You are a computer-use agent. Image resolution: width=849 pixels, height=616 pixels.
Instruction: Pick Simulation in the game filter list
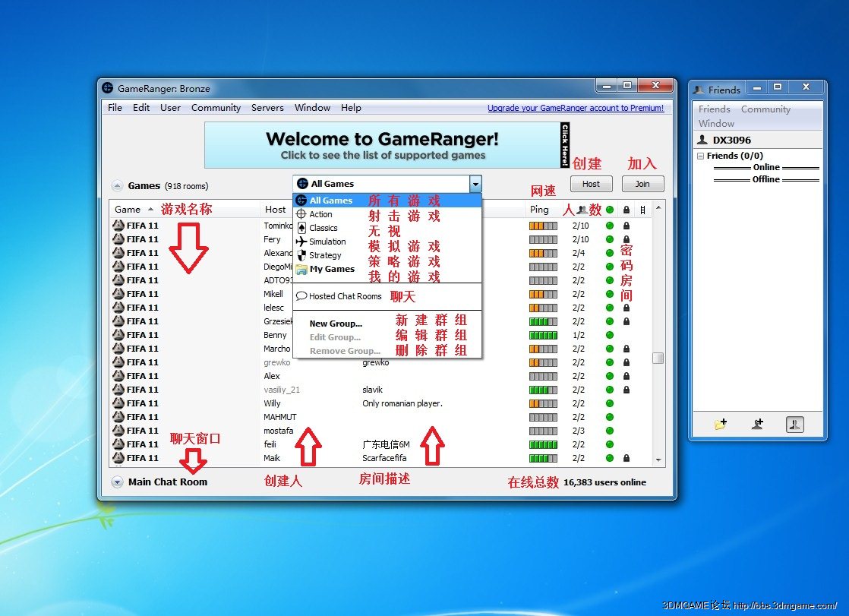(327, 242)
